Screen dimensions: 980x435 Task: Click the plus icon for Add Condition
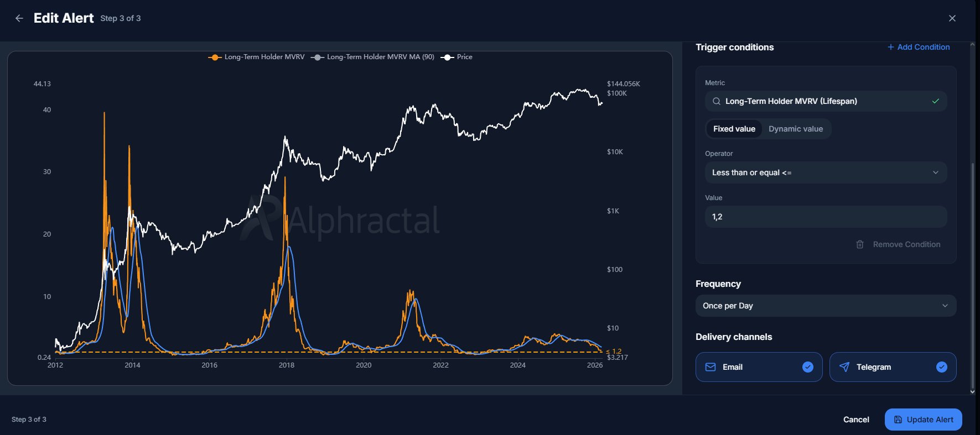890,47
